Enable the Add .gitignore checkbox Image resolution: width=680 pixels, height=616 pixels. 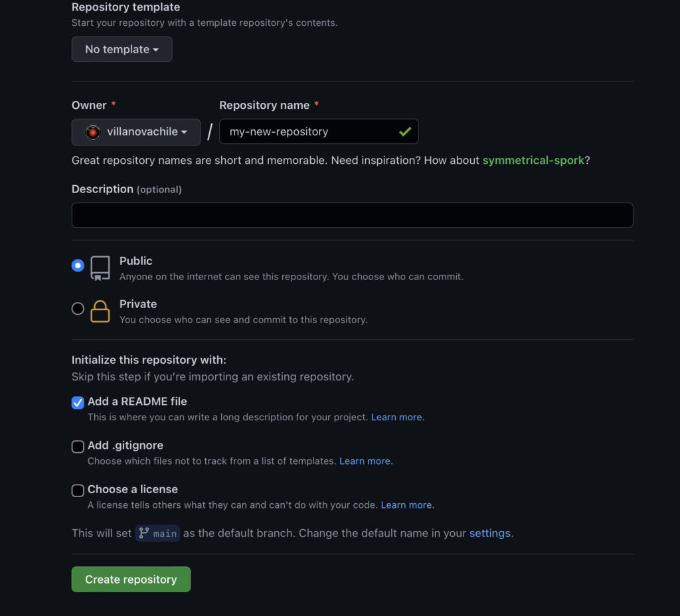coord(78,447)
